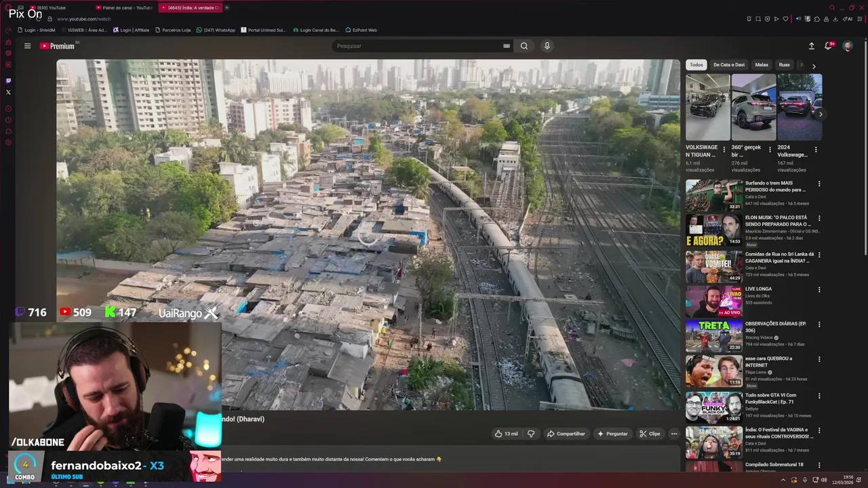
Task: Open the browser AI assistant button
Action: 848,19
